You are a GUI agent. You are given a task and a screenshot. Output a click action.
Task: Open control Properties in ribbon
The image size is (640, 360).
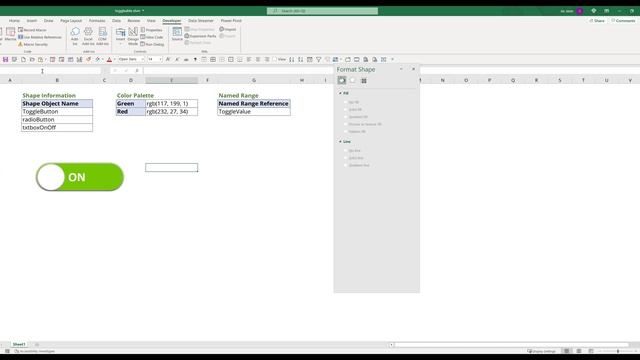point(151,30)
